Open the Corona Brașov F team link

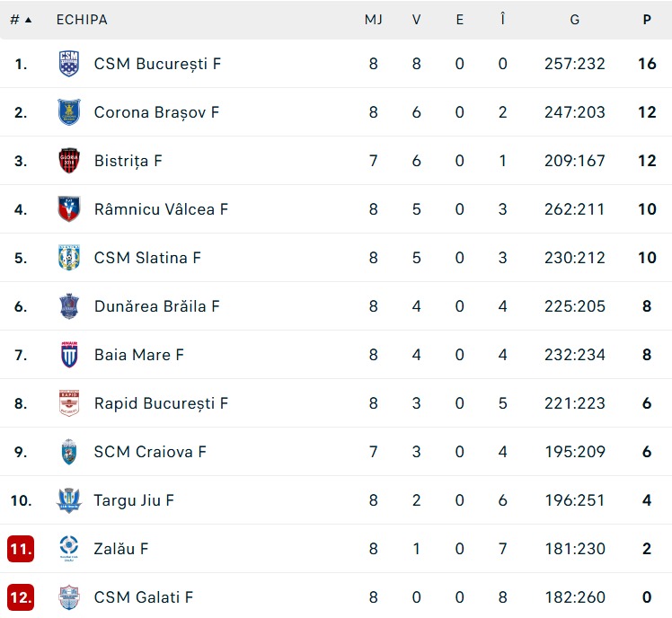pos(156,112)
